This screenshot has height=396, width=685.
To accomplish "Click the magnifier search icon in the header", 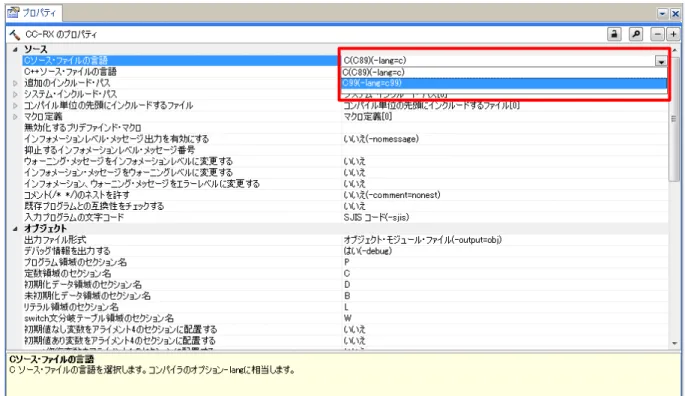I will [636, 34].
